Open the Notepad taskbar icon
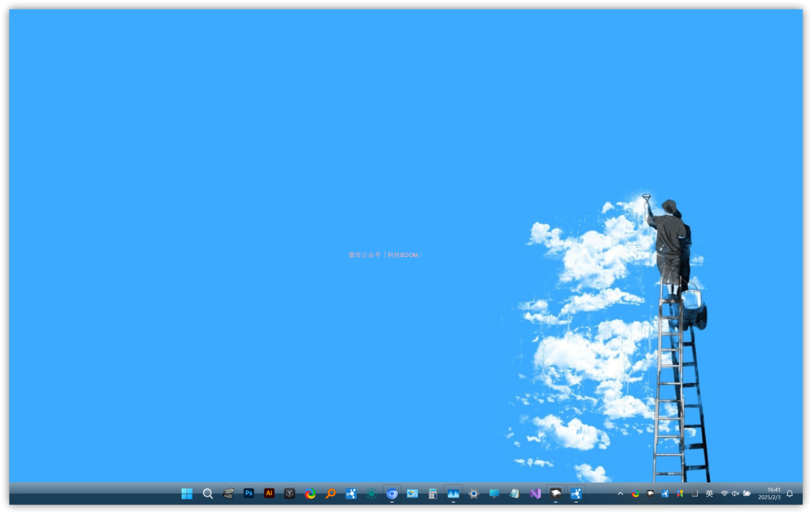 (x=514, y=494)
